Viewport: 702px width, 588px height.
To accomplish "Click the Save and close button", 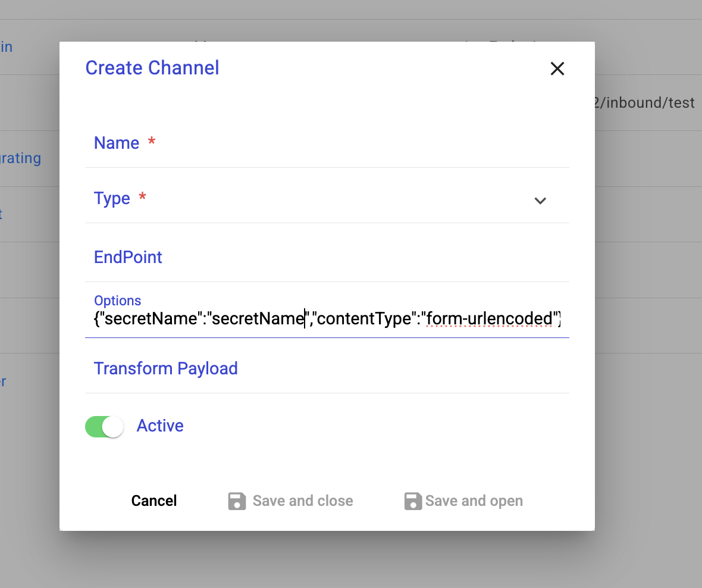I will 290,501.
